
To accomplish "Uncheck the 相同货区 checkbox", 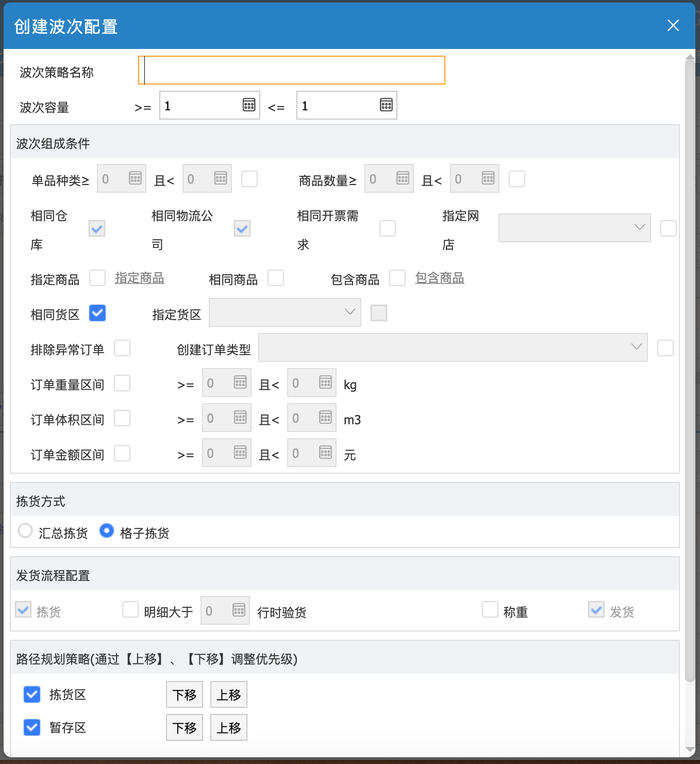I will click(97, 313).
